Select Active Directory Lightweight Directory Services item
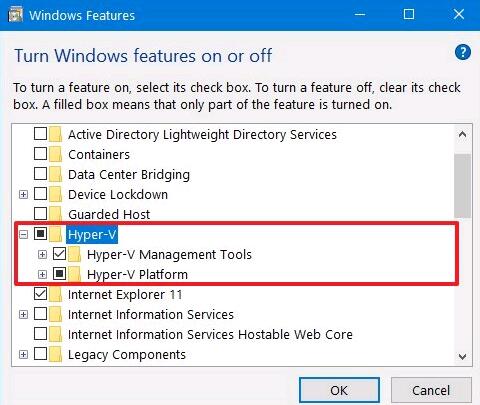The height and width of the screenshot is (405, 480). click(x=202, y=135)
